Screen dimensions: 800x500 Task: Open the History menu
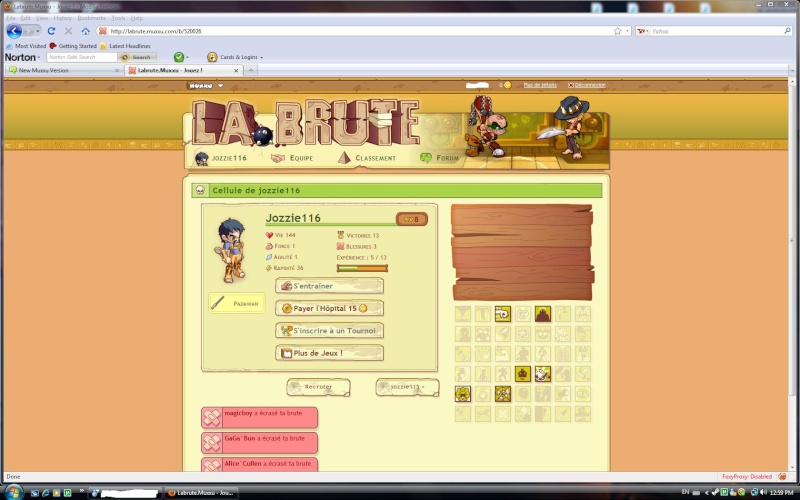tap(62, 18)
